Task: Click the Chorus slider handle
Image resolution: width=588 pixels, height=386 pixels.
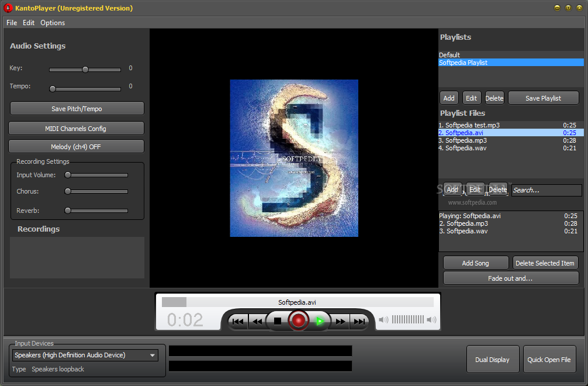Action: (x=68, y=191)
